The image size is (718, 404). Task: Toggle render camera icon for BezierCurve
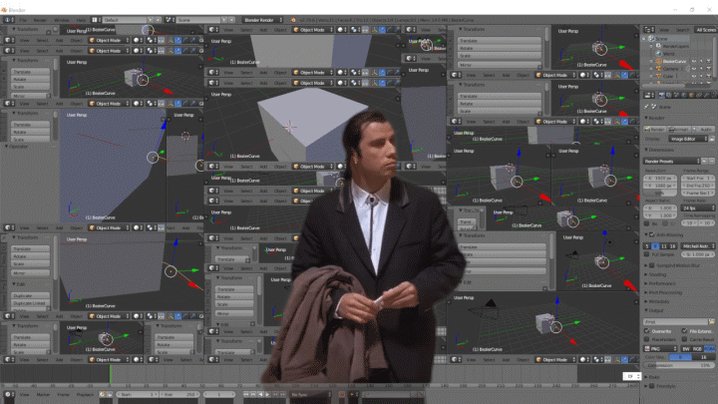click(709, 61)
